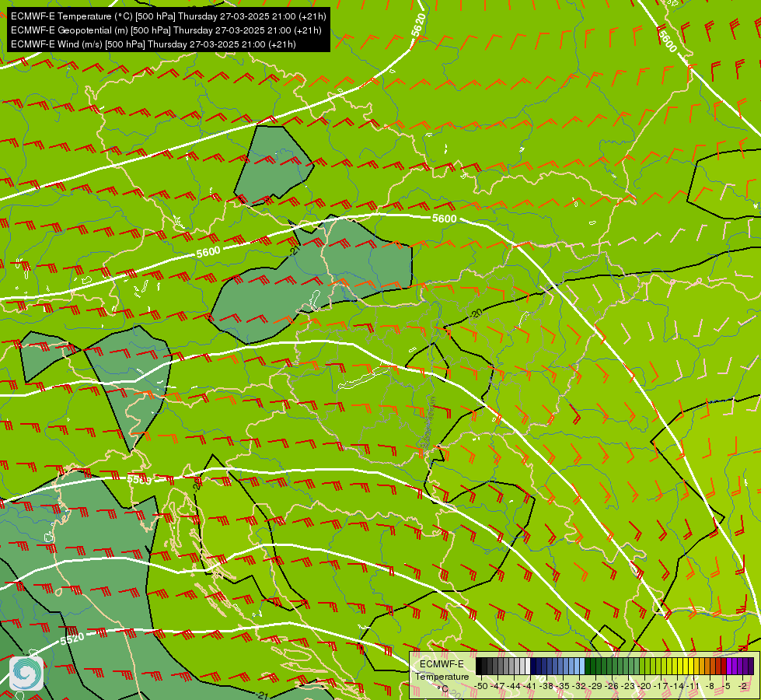761x700 pixels.
Task: Click the -11 value on temperature legend
Action: (692, 686)
